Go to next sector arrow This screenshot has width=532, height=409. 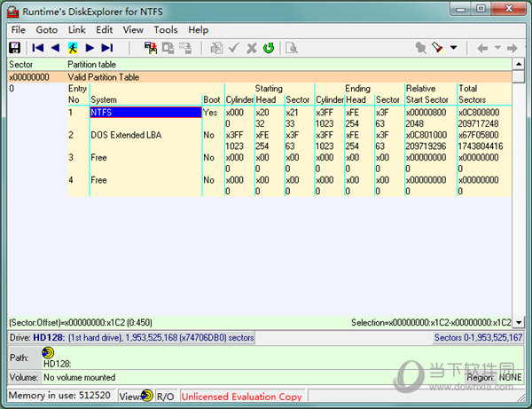click(90, 48)
